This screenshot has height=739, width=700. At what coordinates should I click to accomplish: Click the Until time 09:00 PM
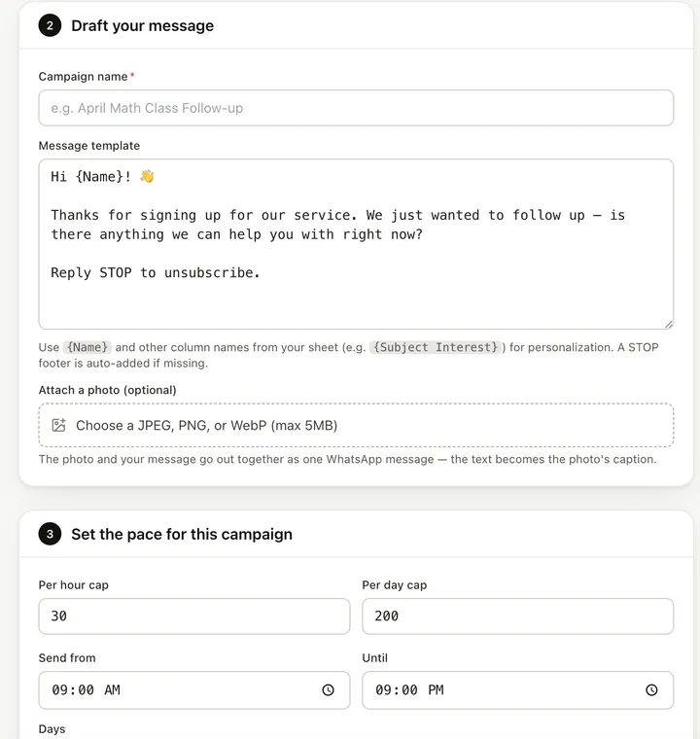point(409,690)
